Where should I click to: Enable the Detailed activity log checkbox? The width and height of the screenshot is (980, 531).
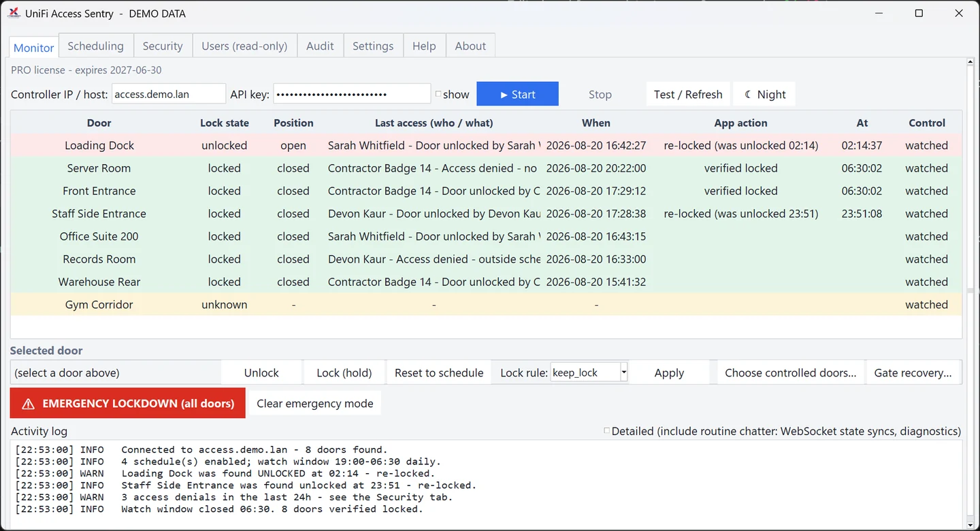click(x=607, y=431)
